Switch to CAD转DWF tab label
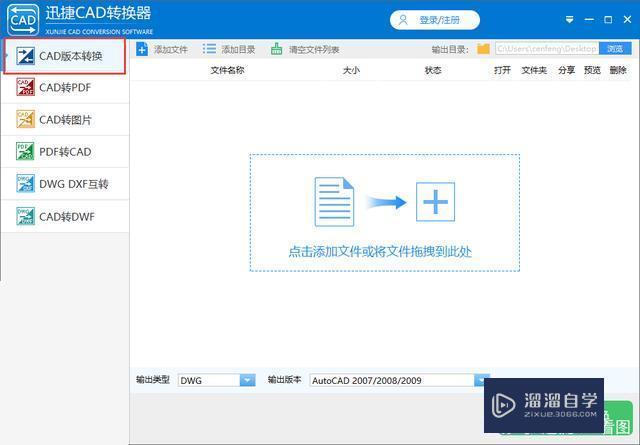Screen dimensions: 640x445 [x=67, y=217]
